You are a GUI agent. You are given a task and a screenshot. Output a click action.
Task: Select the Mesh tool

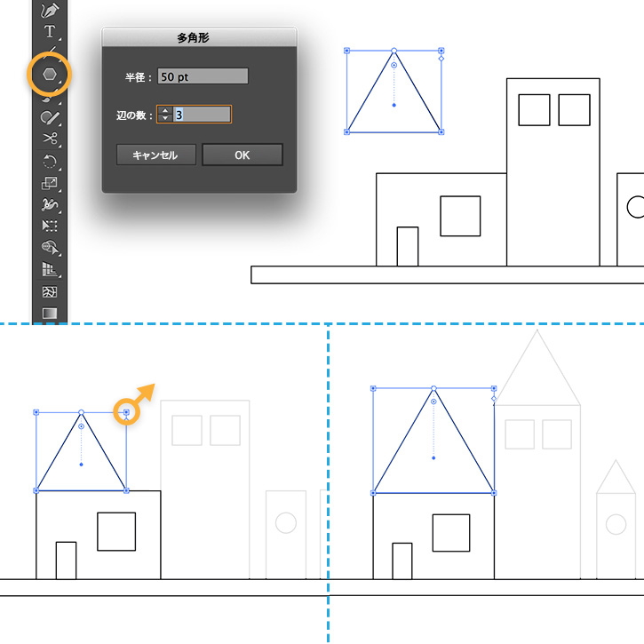50,292
